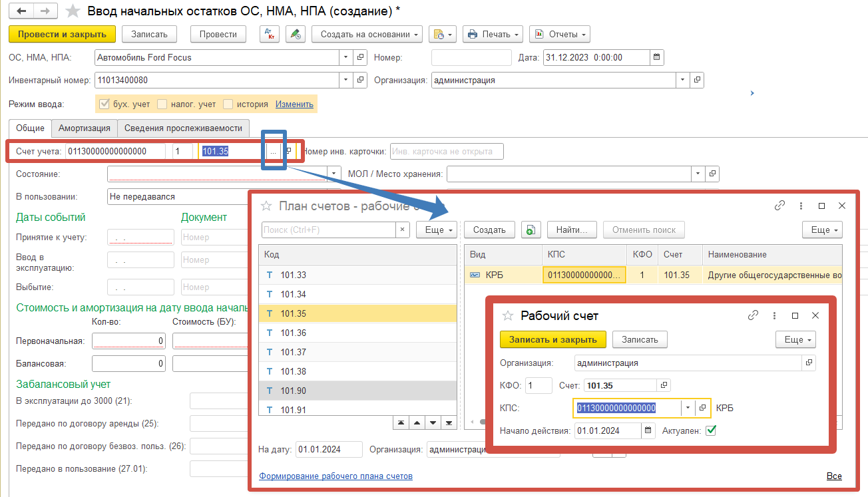The image size is (868, 497).
Task: Click the copy-create icon next to Создать
Action: [531, 230]
